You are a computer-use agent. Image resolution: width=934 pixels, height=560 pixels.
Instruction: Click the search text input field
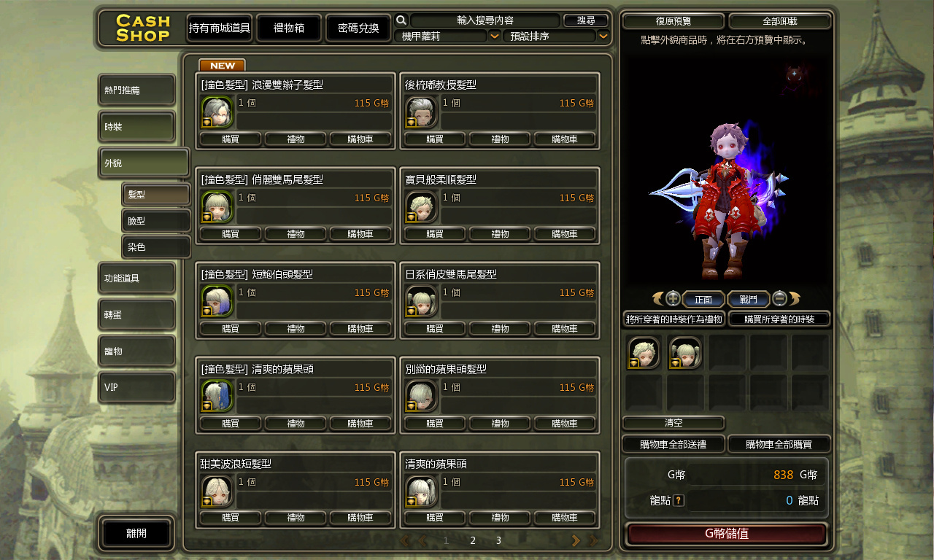(485, 20)
